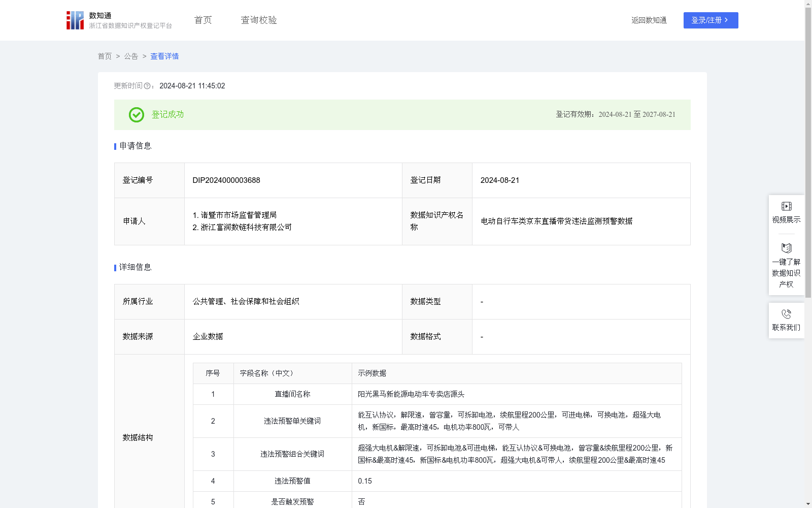Click 公共管理、社会保障和社会组织 industry value
Screen dimensions: 812x508
pos(246,302)
